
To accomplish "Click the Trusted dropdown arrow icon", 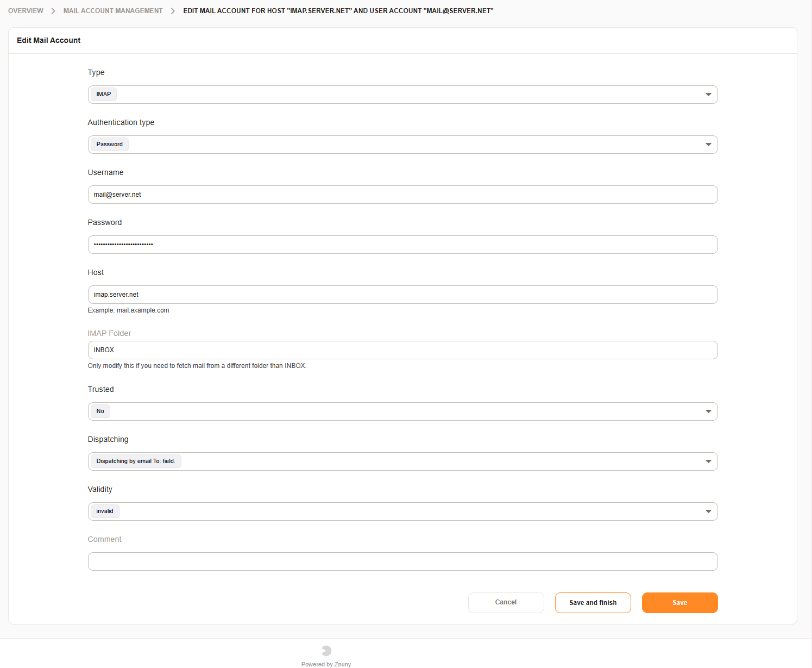I will pyautogui.click(x=708, y=411).
